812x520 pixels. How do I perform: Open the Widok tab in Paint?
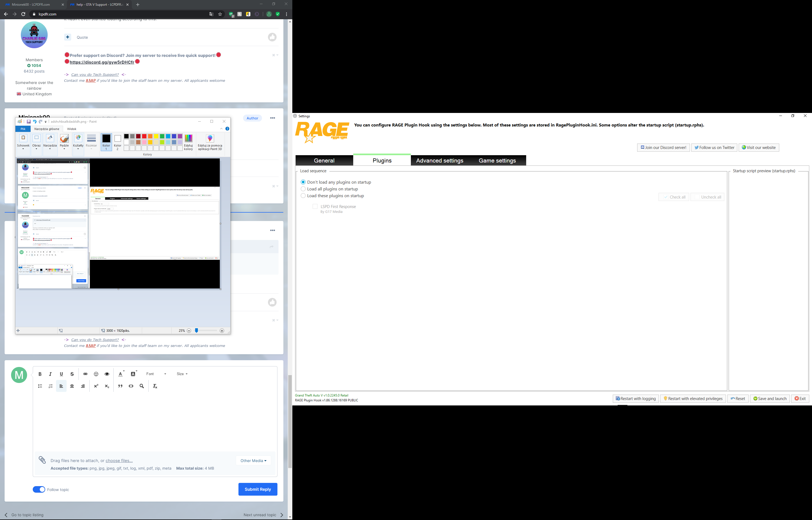click(71, 129)
